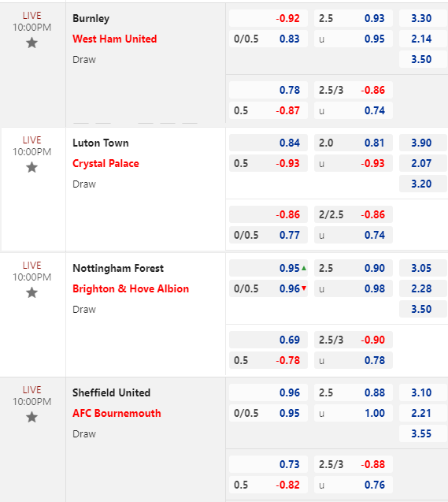Viewport: 448px width, 502px height.
Task: Select Crystal Palace win odds 2.07
Action: click(423, 163)
